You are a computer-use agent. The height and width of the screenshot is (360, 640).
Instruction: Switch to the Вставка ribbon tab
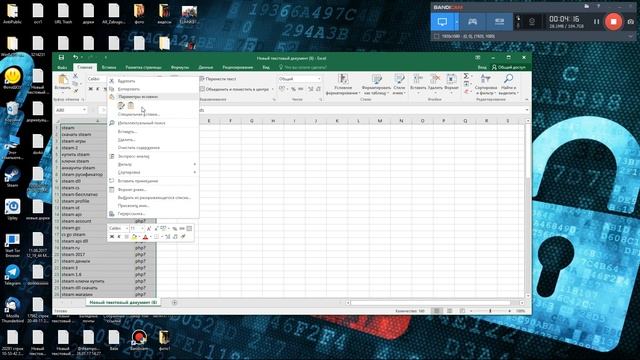(109, 67)
